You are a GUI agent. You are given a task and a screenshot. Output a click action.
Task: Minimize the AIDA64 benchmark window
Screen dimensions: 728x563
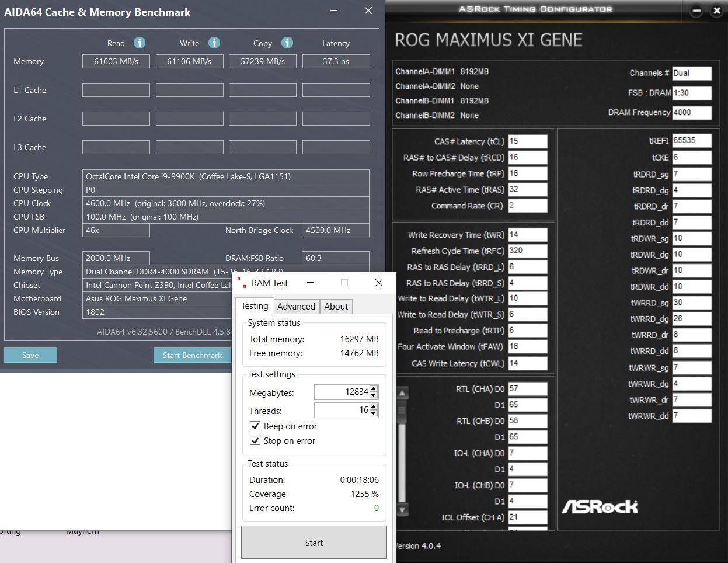pos(334,11)
